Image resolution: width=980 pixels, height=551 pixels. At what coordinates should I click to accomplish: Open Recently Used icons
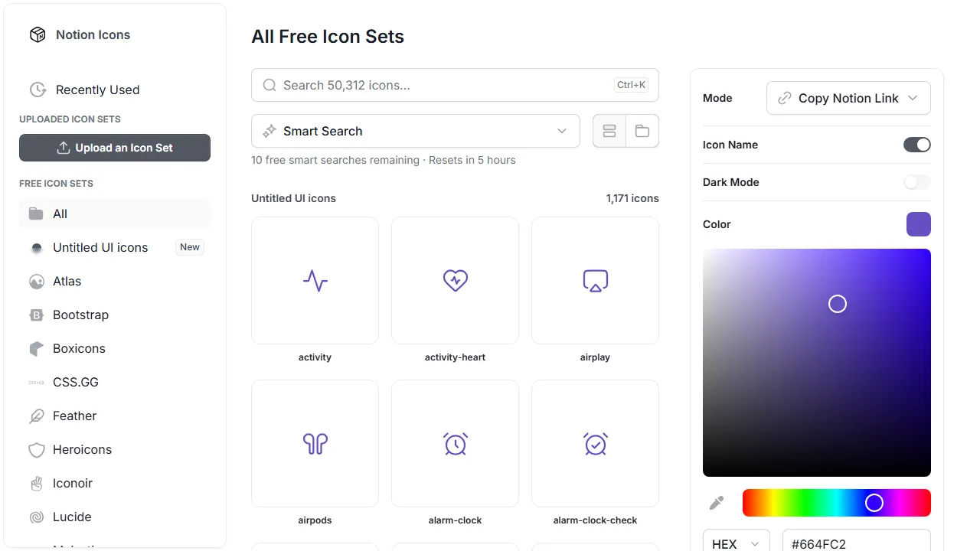click(97, 90)
